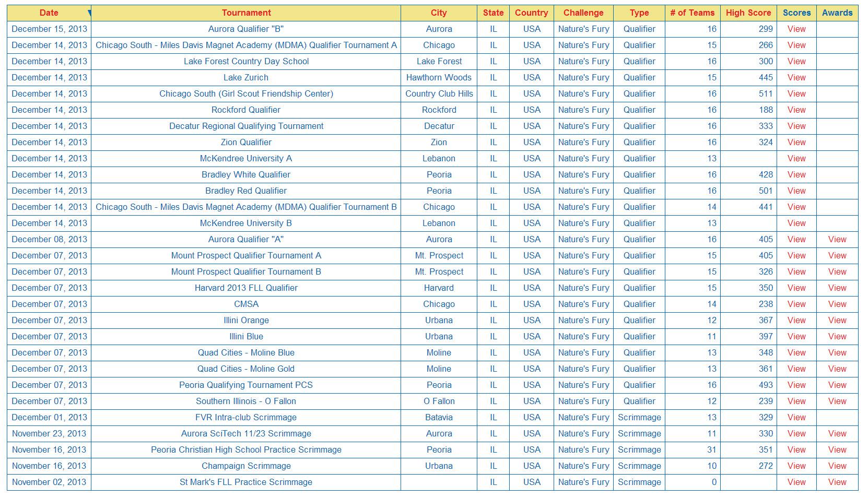View scores for Zion Qualifier
Image resolution: width=868 pixels, height=497 pixels.
[796, 143]
